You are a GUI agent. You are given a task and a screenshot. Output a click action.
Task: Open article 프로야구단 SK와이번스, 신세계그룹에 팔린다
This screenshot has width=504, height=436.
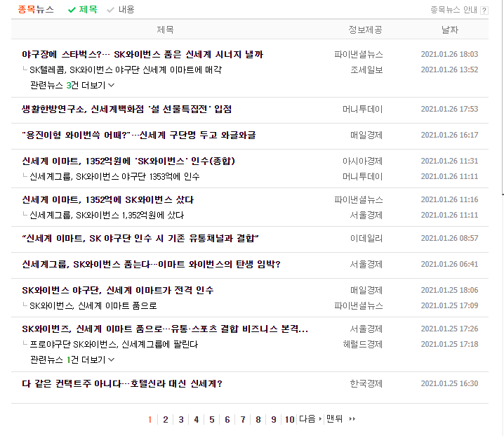pyautogui.click(x=114, y=344)
